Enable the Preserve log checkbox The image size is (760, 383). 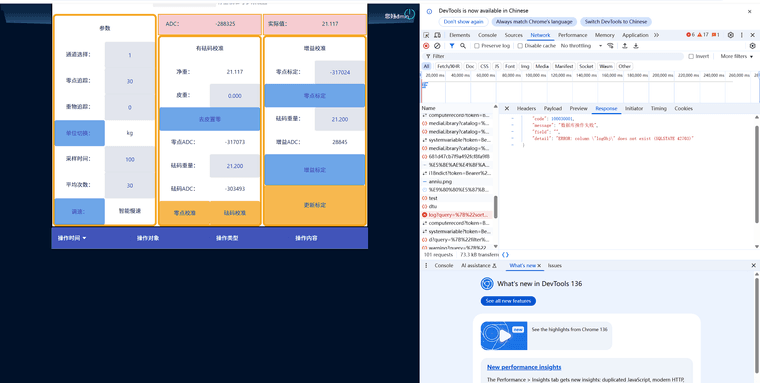(x=477, y=46)
